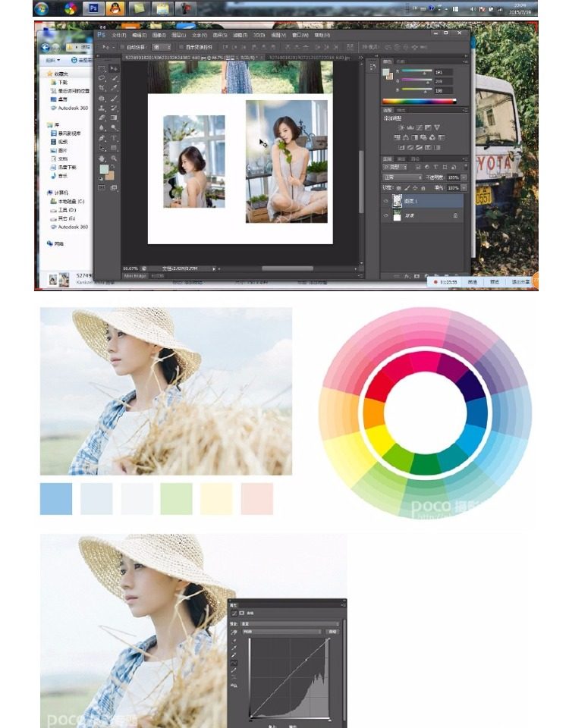Screen dimensions: 569x728
Task: Open the 窗口 menu
Action: click(300, 36)
